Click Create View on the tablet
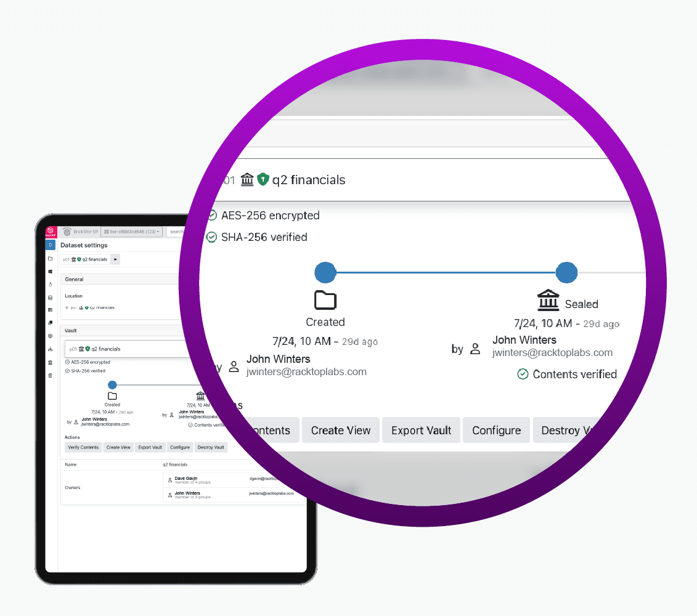697x616 pixels. click(x=118, y=448)
